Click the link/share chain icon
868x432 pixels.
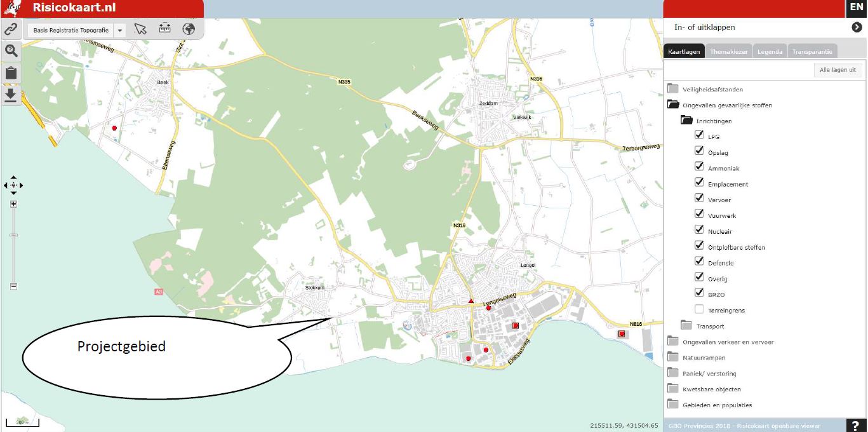tap(10, 29)
